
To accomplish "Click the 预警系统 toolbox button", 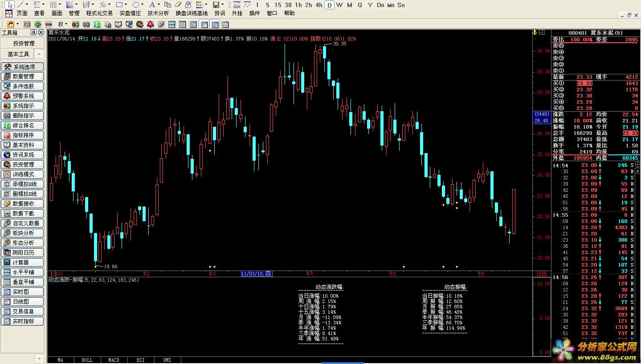I will pos(23,96).
